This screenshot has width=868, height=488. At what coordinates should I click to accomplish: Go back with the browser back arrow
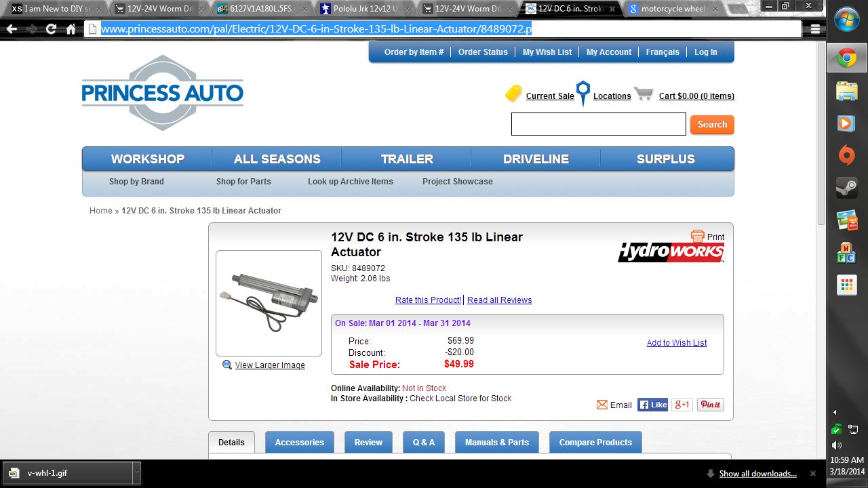pos(12,29)
